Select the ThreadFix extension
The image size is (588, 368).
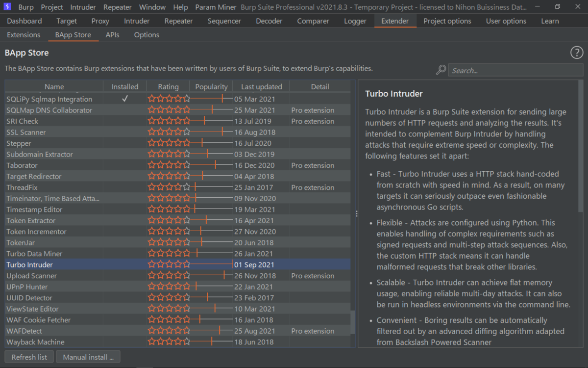[177, 187]
